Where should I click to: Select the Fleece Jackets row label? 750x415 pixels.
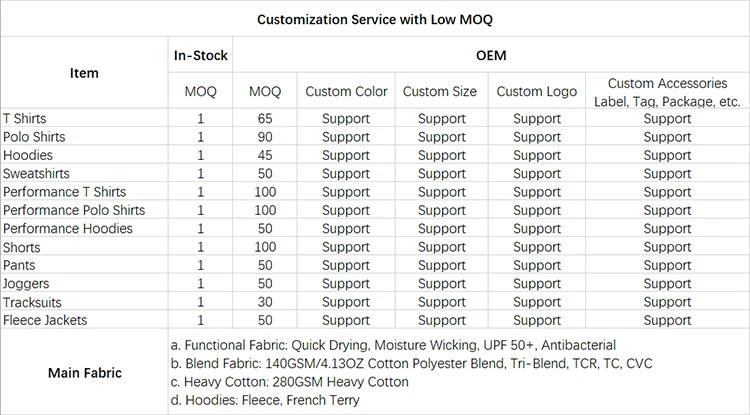pyautogui.click(x=45, y=320)
